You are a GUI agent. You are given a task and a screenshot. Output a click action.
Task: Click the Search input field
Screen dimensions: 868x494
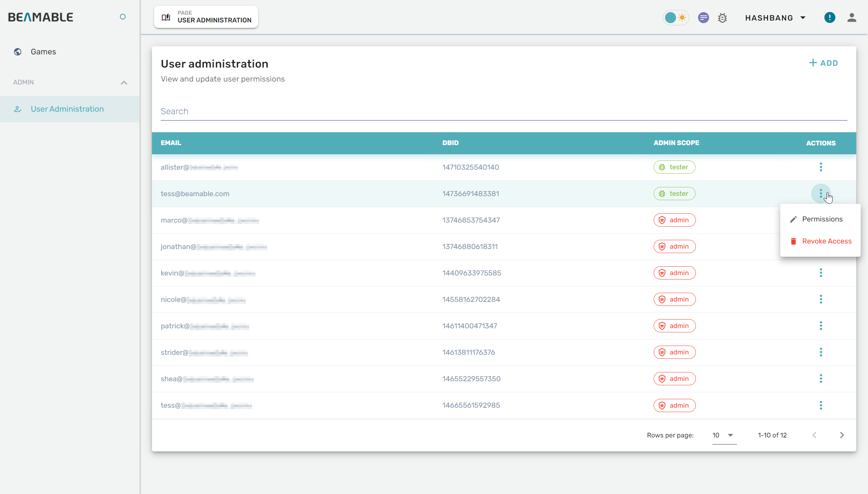(x=504, y=111)
